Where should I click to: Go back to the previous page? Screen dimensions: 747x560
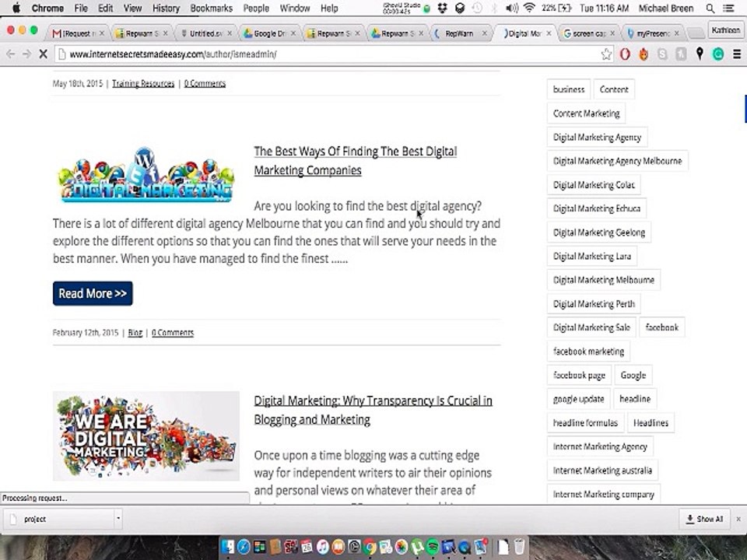[10, 54]
